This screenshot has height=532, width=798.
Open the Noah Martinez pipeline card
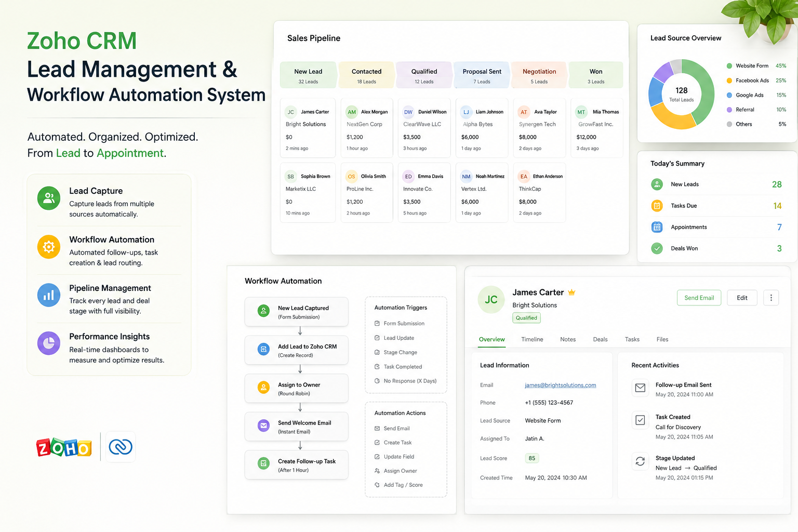coord(482,193)
